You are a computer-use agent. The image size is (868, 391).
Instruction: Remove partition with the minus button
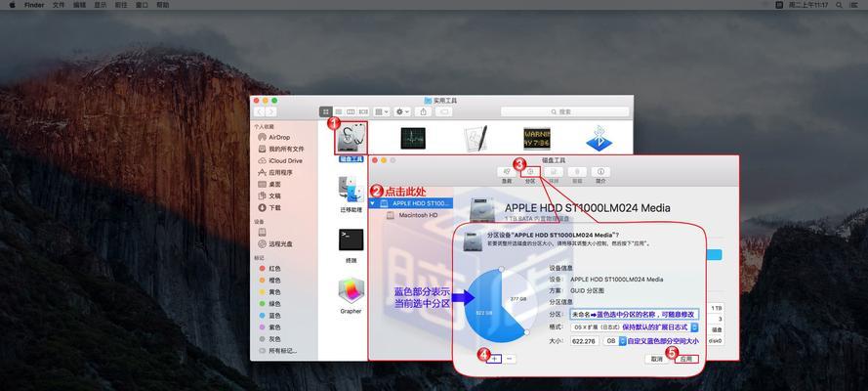tap(510, 359)
